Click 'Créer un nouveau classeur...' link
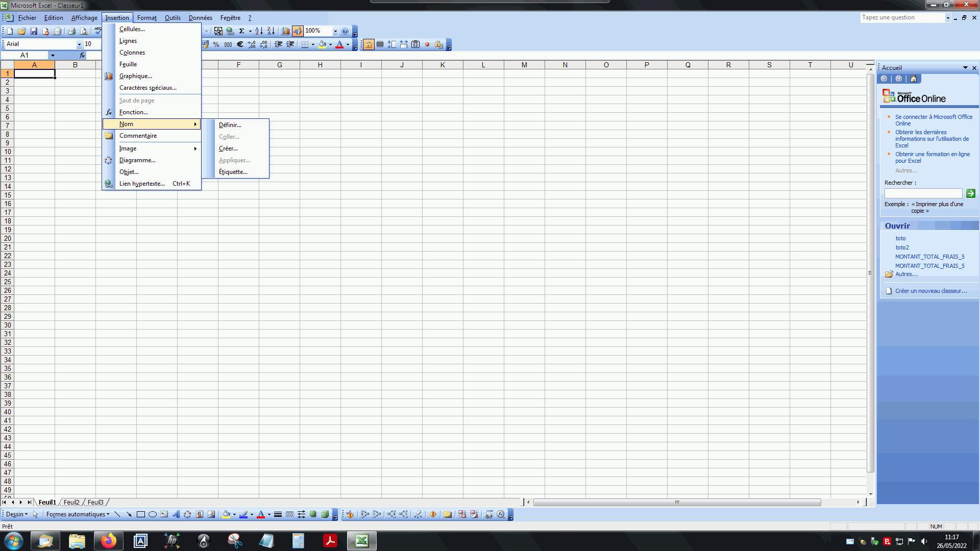The height and width of the screenshot is (551, 980). click(930, 291)
